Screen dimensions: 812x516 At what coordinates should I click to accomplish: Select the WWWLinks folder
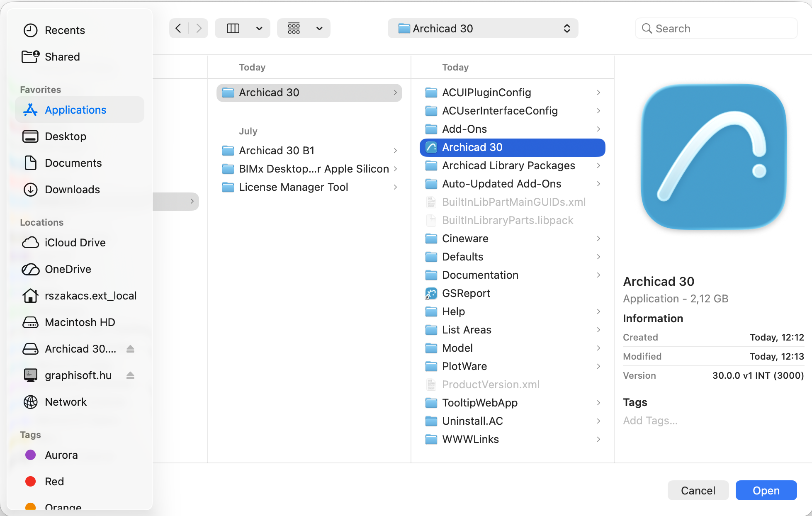(513, 439)
